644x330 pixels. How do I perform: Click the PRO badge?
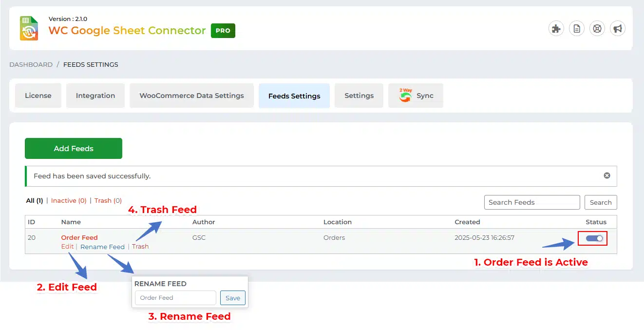click(x=223, y=31)
